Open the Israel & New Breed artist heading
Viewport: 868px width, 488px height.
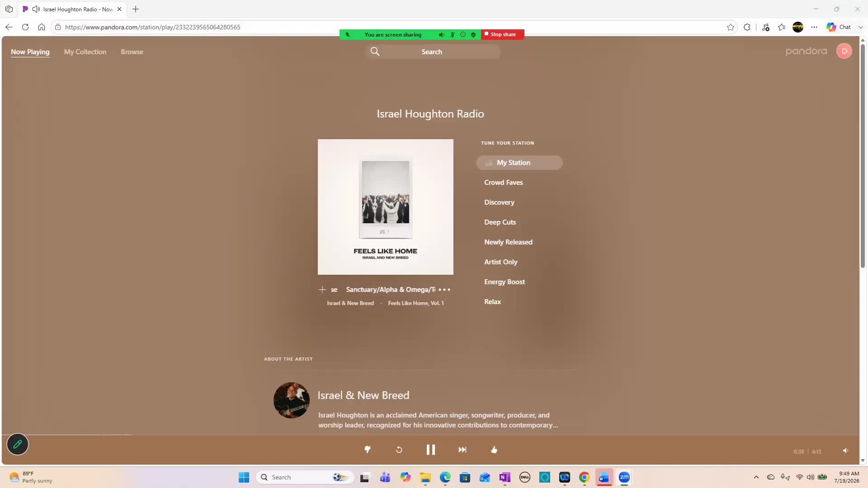(x=363, y=395)
